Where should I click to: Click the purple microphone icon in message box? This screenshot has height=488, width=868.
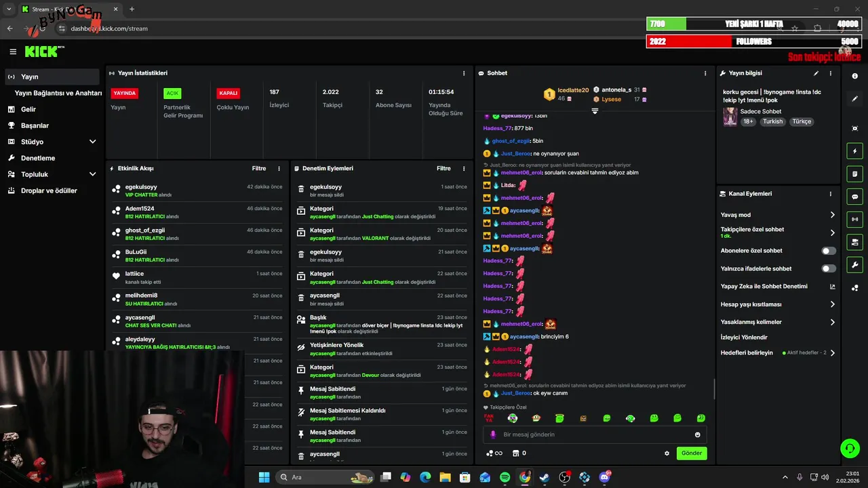(493, 434)
